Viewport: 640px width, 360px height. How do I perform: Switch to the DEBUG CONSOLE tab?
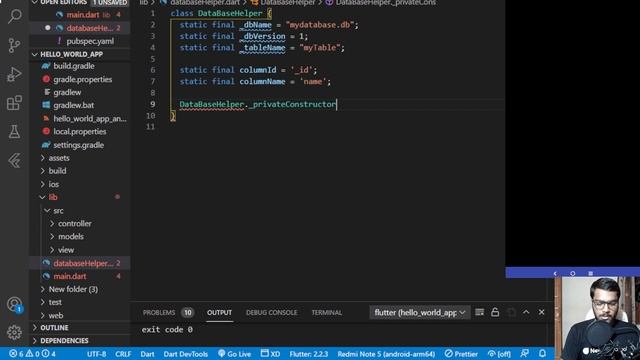click(271, 313)
